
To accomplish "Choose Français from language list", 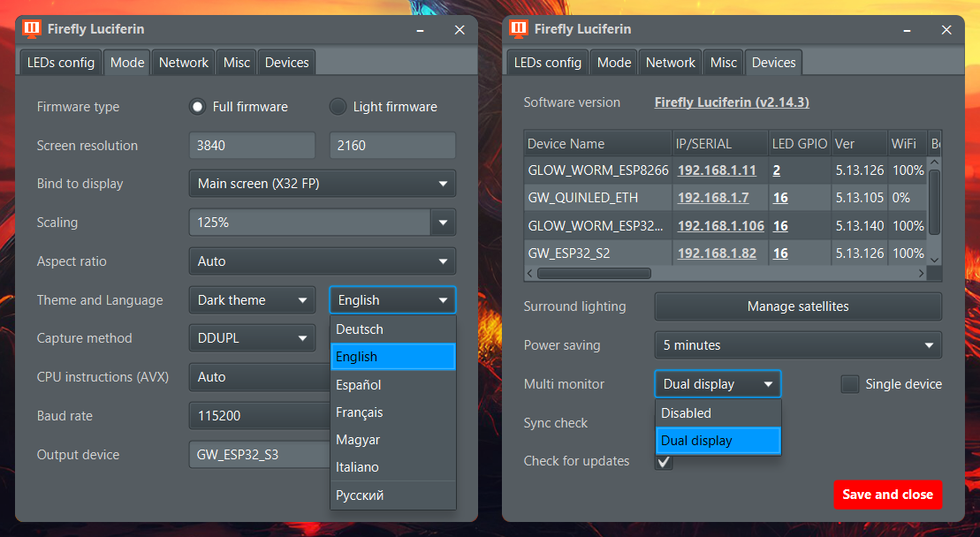I will [392, 412].
